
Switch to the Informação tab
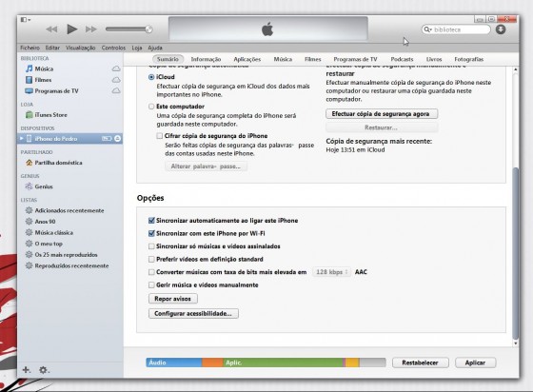(x=206, y=59)
